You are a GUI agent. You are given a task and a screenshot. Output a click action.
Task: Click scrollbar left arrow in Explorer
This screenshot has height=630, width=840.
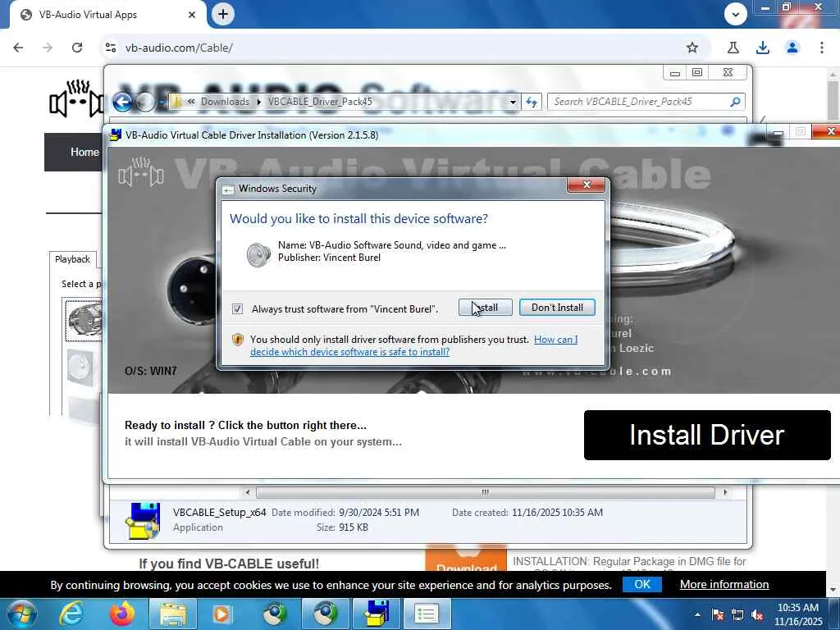[248, 492]
